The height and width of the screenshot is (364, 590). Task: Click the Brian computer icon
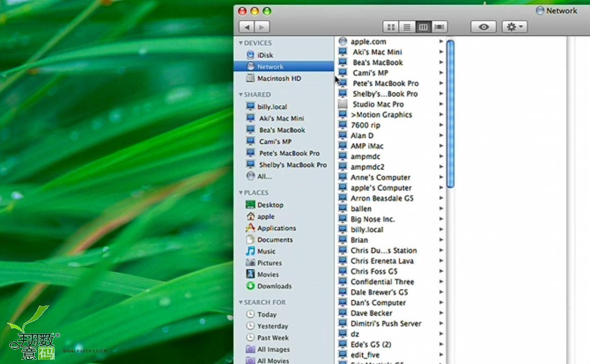(x=343, y=239)
